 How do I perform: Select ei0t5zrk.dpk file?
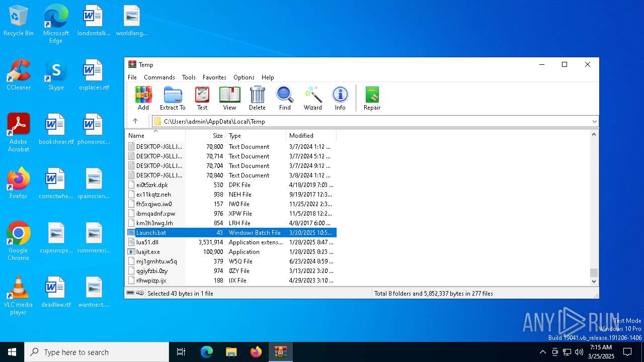(152, 185)
